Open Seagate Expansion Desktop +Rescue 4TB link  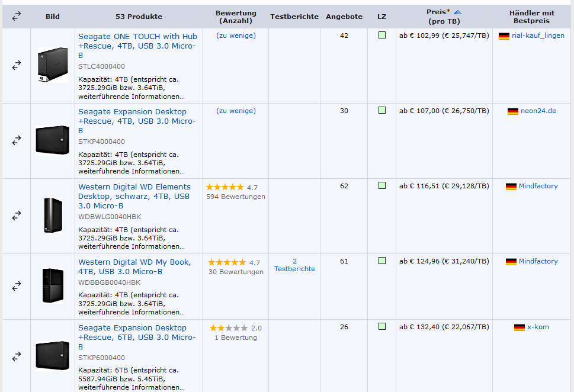[137, 121]
